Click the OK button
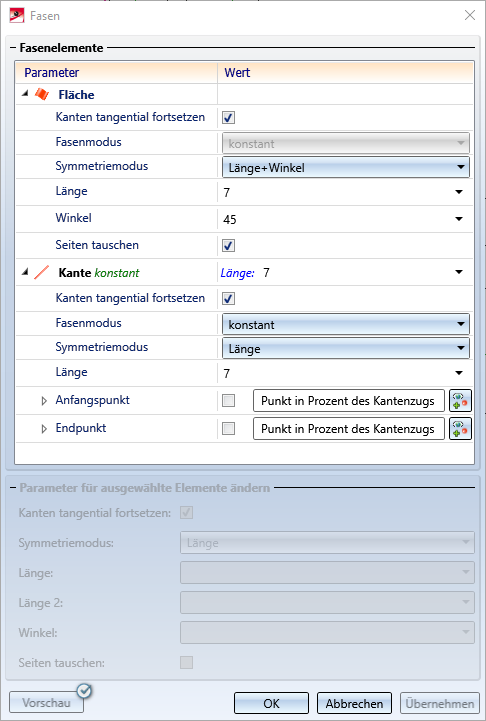486x721 pixels. pyautogui.click(x=271, y=703)
